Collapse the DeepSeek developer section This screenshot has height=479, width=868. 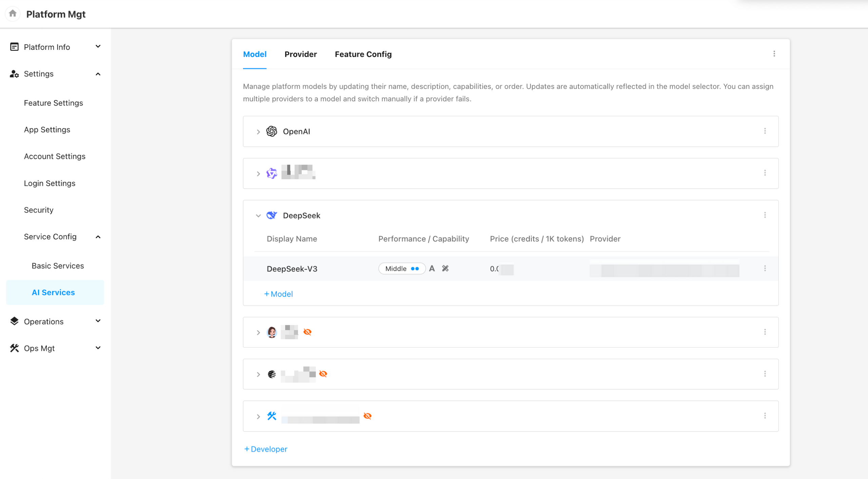[x=258, y=216]
